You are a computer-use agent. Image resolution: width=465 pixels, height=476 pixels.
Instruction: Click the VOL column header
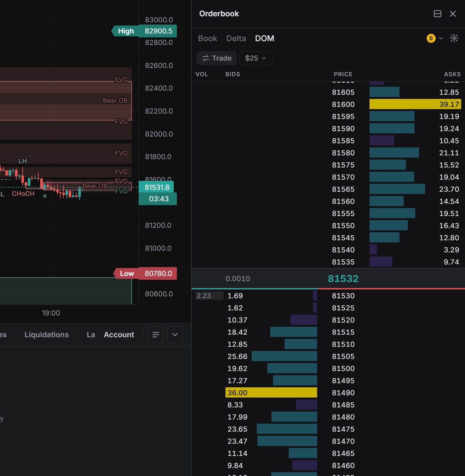(202, 74)
